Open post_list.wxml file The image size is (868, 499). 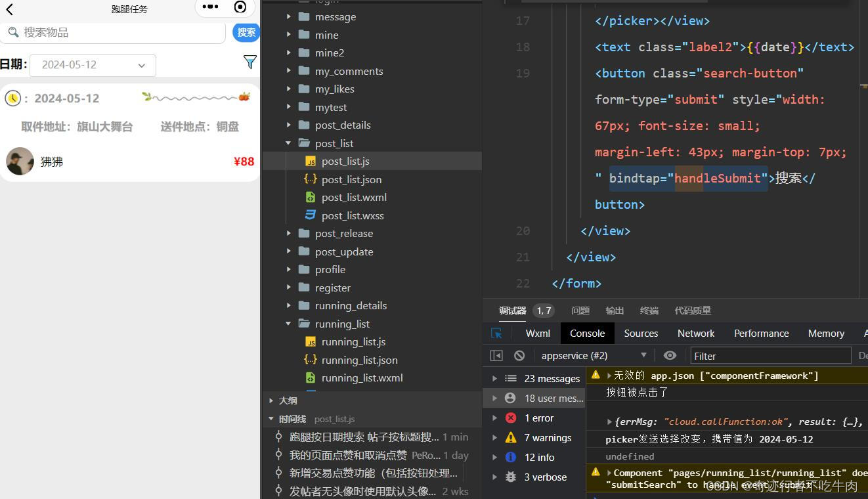354,197
